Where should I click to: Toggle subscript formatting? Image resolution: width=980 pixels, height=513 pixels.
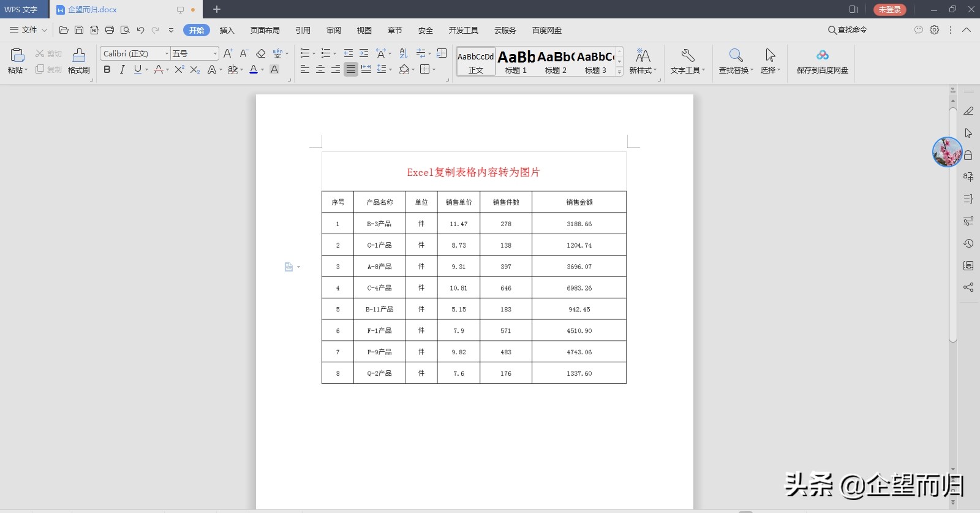[195, 70]
